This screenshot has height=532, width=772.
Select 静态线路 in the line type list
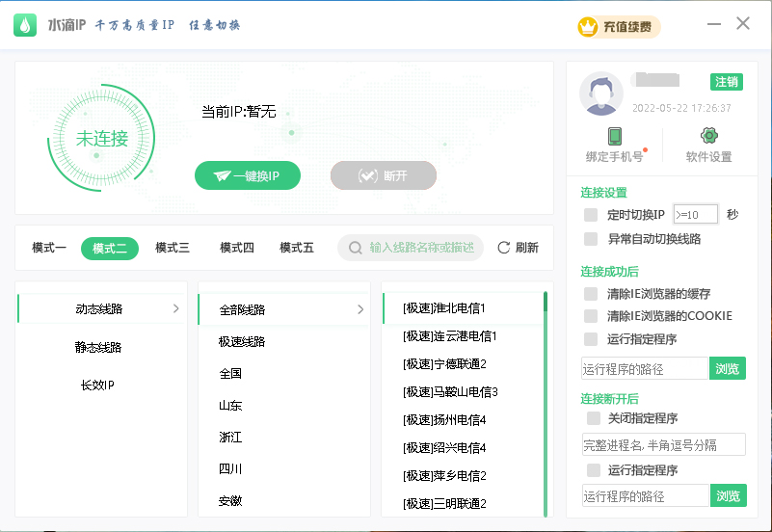pos(98,347)
